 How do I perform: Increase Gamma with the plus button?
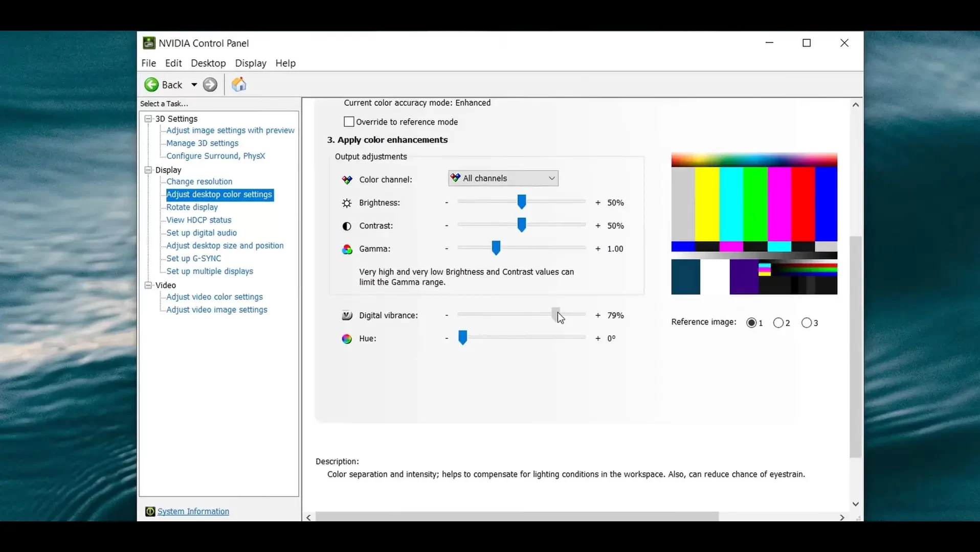tap(598, 249)
